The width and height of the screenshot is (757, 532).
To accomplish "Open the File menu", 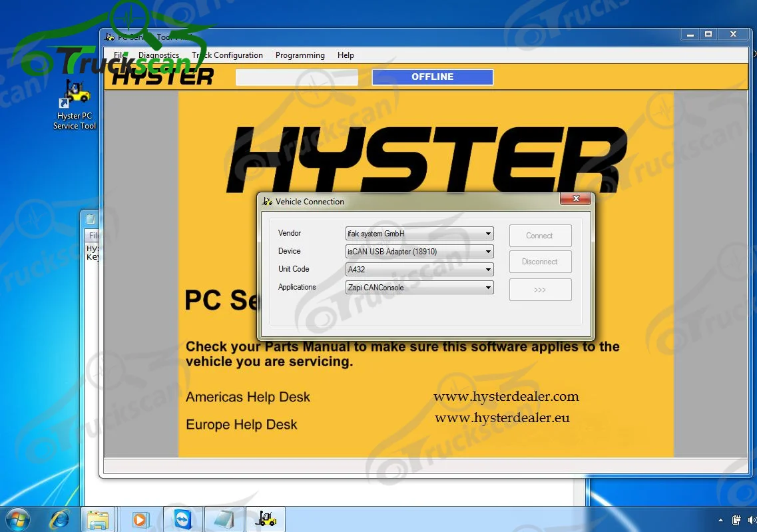I will point(120,55).
